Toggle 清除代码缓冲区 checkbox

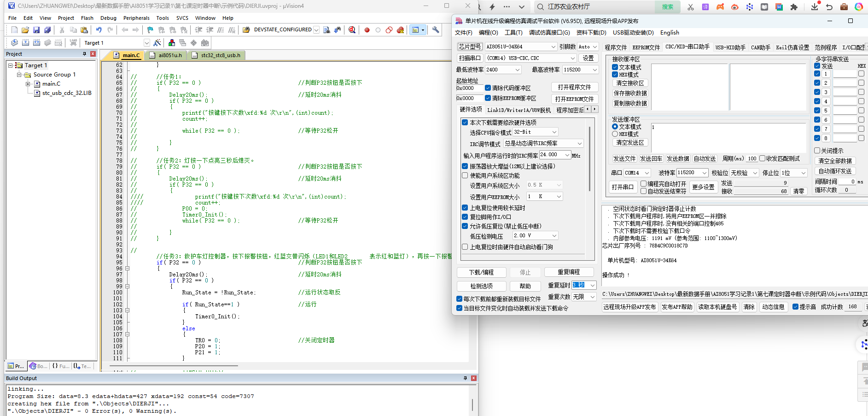coord(488,88)
